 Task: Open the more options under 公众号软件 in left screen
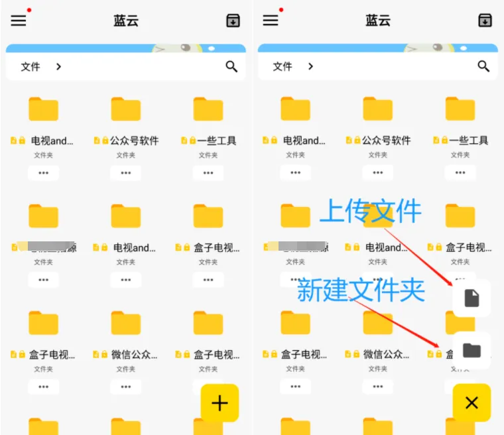click(x=126, y=173)
